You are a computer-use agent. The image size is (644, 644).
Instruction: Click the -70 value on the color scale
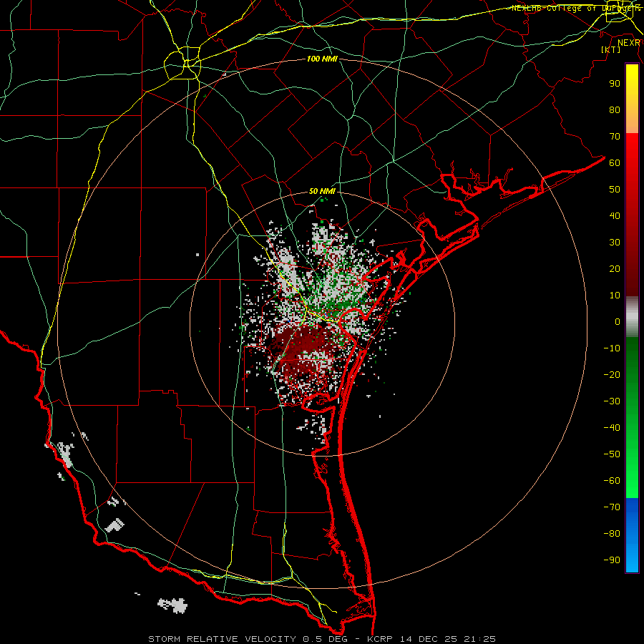(x=612, y=507)
